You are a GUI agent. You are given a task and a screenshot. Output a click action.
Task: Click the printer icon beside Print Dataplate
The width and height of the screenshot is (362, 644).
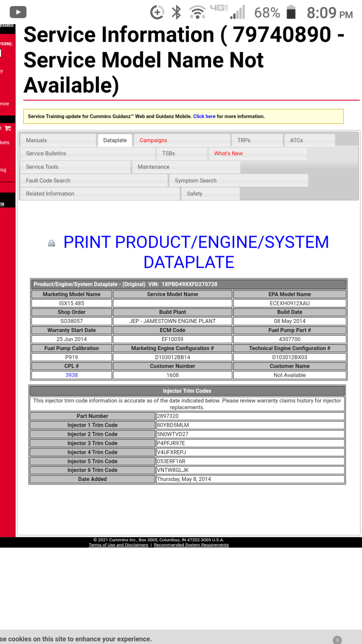click(x=51, y=244)
